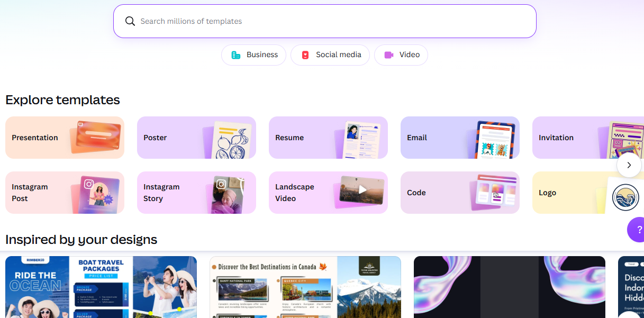Click the Video camera icon
This screenshot has height=318, width=644.
pyautogui.click(x=389, y=55)
